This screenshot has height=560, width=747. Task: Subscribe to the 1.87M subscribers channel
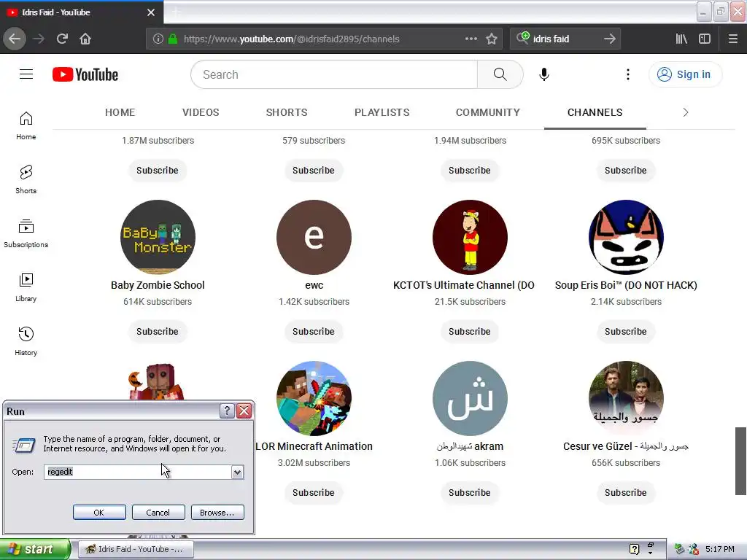pyautogui.click(x=158, y=171)
